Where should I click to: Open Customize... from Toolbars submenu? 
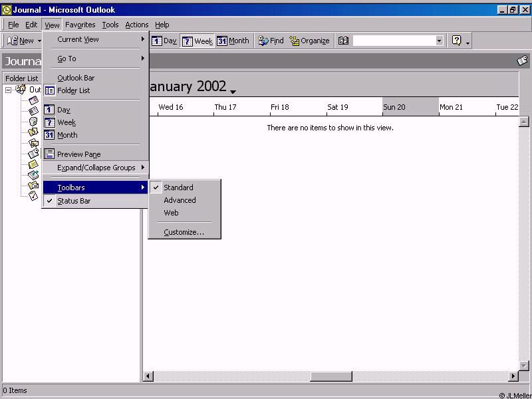pyautogui.click(x=185, y=232)
